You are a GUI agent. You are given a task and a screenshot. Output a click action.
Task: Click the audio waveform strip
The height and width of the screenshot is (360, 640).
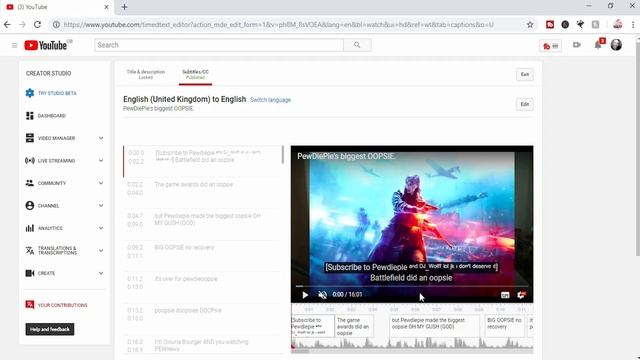[x=412, y=344]
